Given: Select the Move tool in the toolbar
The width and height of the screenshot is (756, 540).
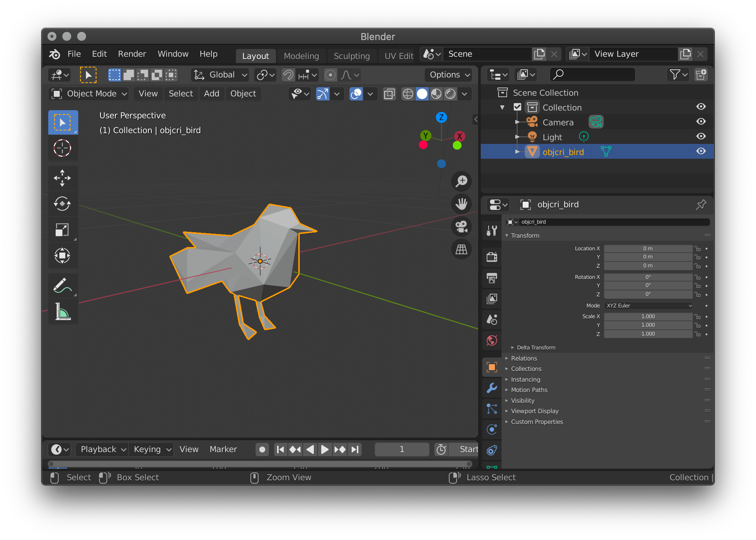Looking at the screenshot, I should (x=63, y=178).
